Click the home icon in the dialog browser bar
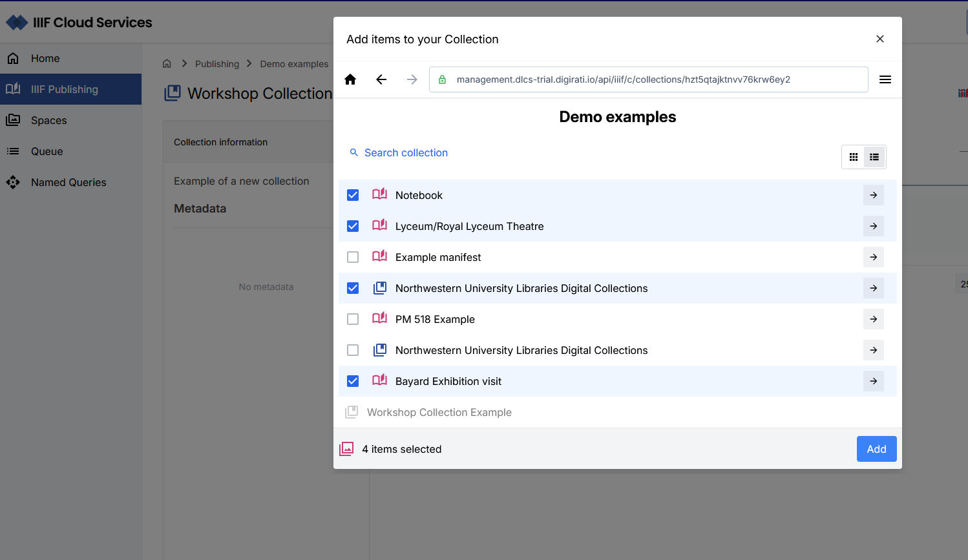Viewport: 968px width, 560px height. click(x=350, y=79)
